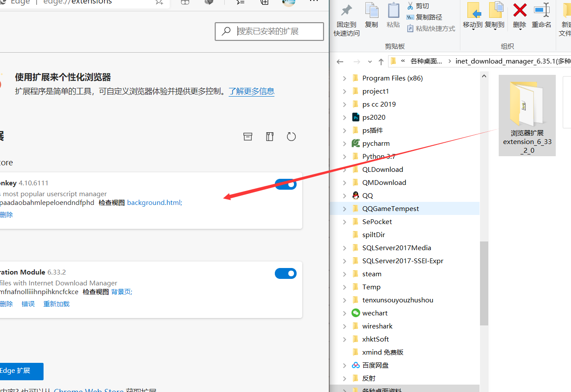
Task: Click the « breadcrumb chevron in address bar
Action: pyautogui.click(x=403, y=61)
